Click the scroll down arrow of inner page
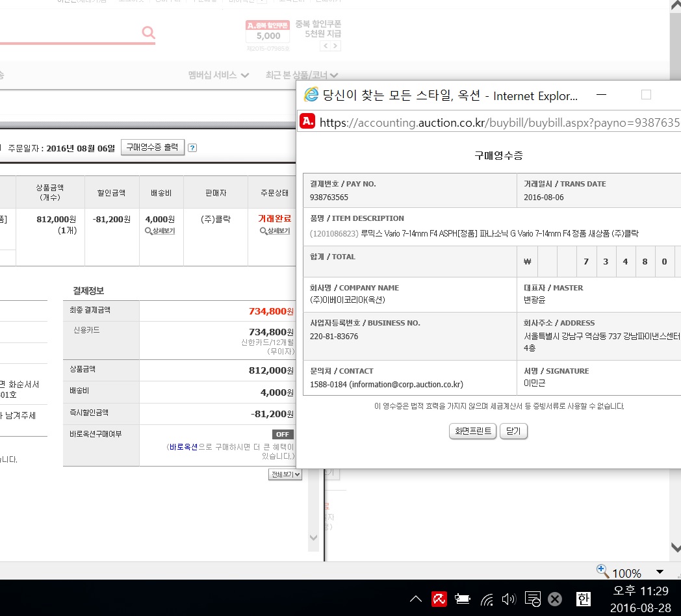 tap(313, 538)
